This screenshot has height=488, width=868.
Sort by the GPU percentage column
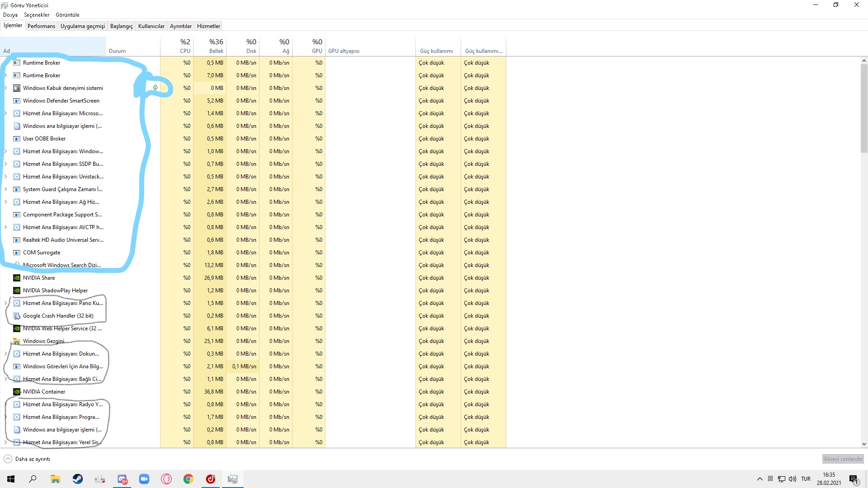click(309, 46)
